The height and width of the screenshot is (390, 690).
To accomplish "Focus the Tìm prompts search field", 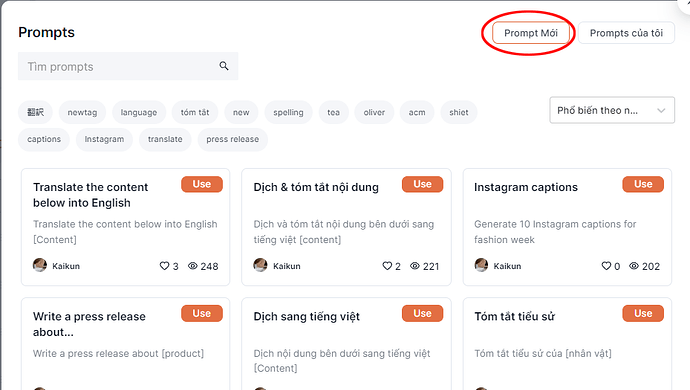I will 128,66.
